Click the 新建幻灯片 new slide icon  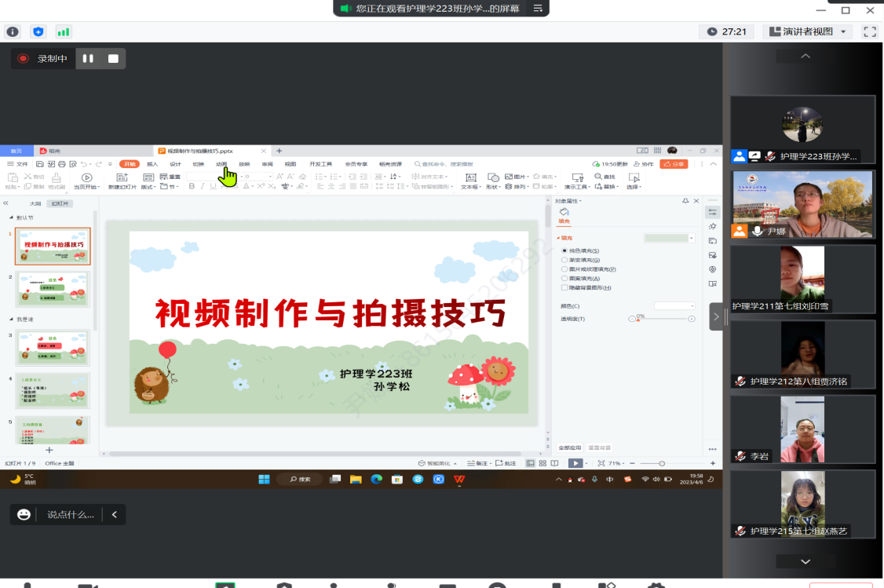click(122, 178)
